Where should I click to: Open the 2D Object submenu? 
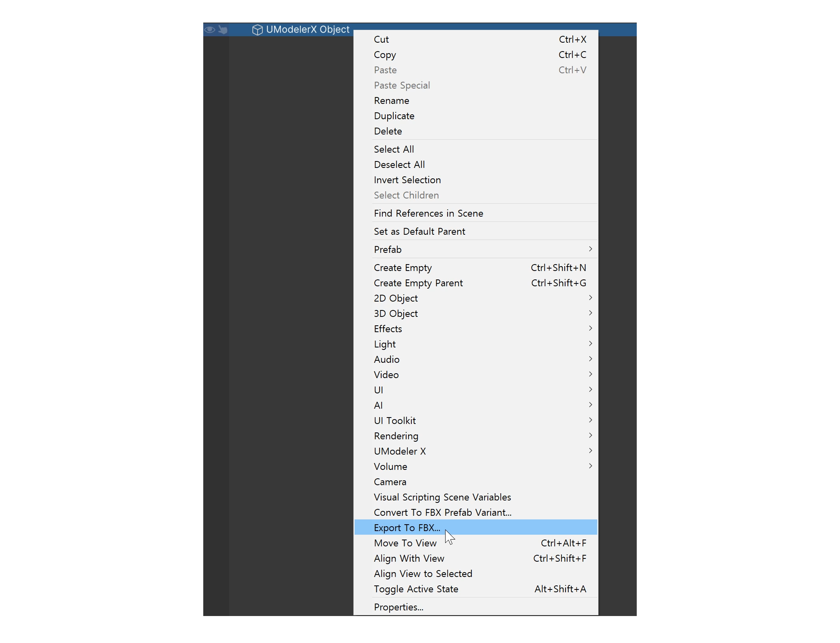pos(476,298)
